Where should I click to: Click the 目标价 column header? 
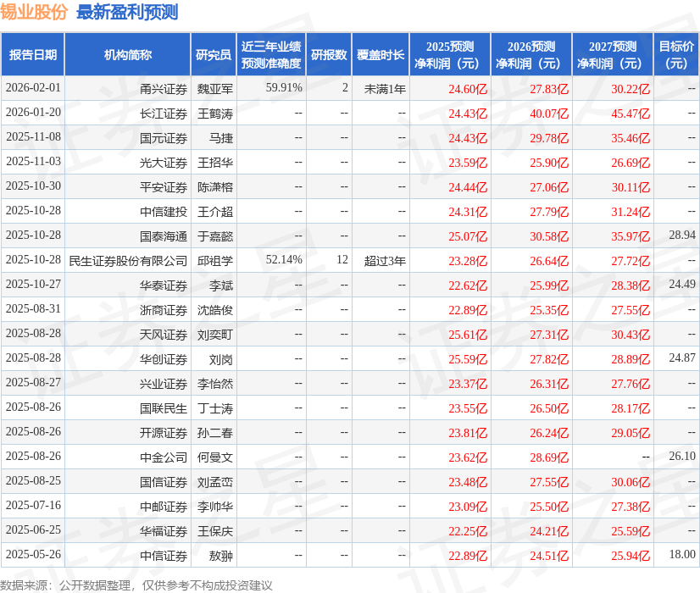676,55
